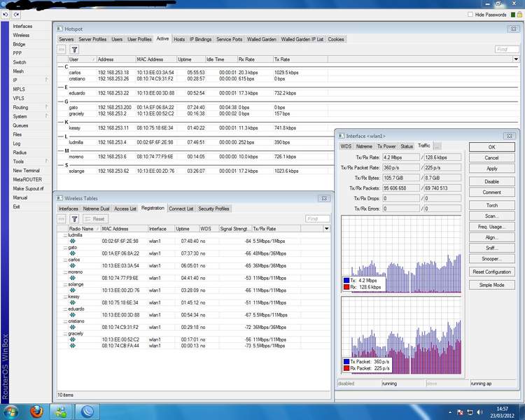Click the Interface wlan1 window title icon
This screenshot has width=525, height=420.
(x=341, y=136)
